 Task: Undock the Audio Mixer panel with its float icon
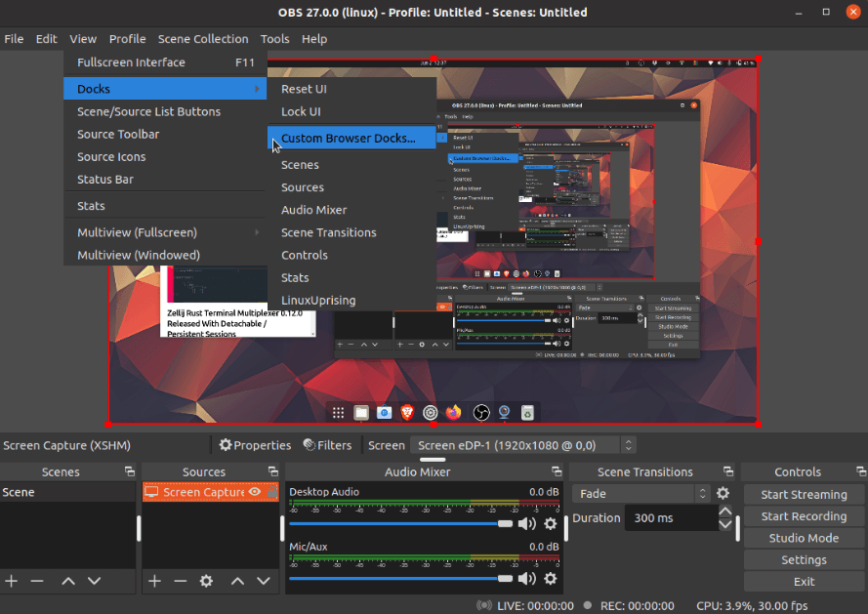click(557, 471)
